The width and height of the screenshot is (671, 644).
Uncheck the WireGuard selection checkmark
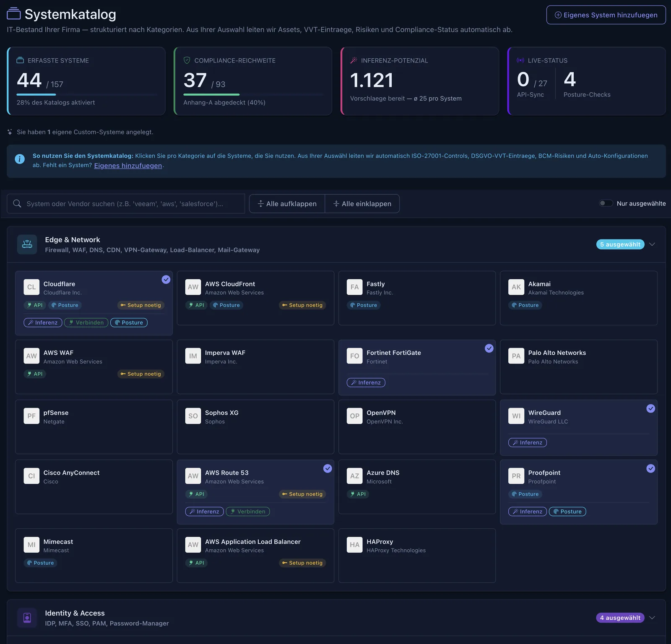pos(650,408)
